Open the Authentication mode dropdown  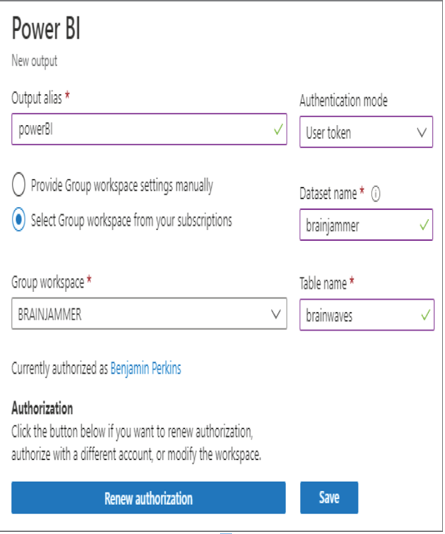point(366,132)
